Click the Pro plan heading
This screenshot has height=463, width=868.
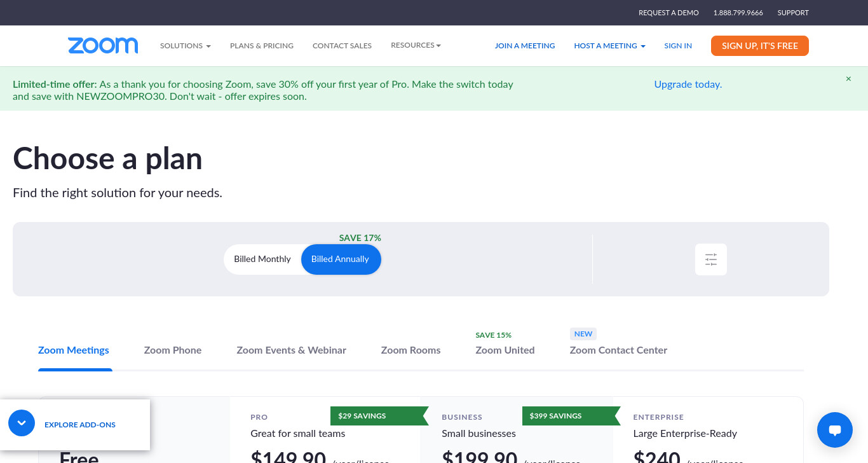[x=259, y=417]
